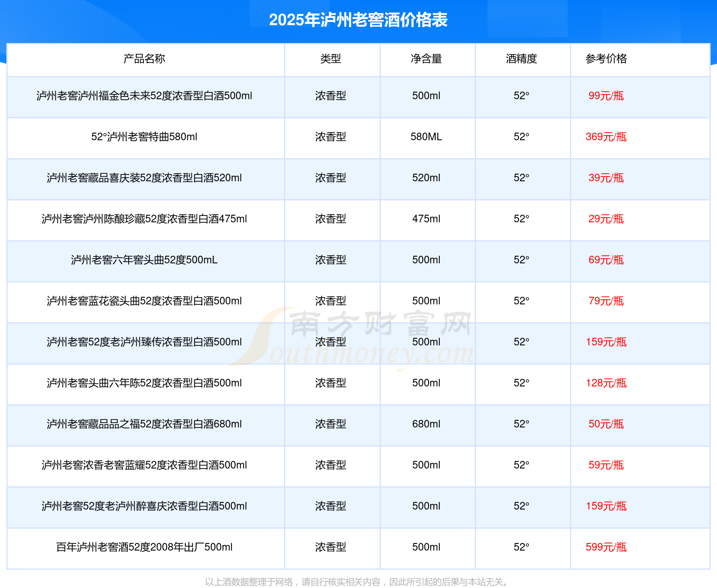Select product name "52°泸州老窖特曲580ml"

[144, 137]
